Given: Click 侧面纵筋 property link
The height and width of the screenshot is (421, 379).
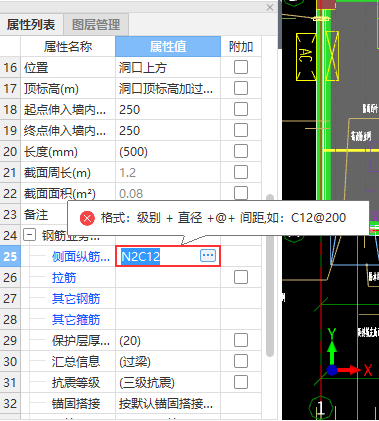Looking at the screenshot, I should (x=81, y=257).
